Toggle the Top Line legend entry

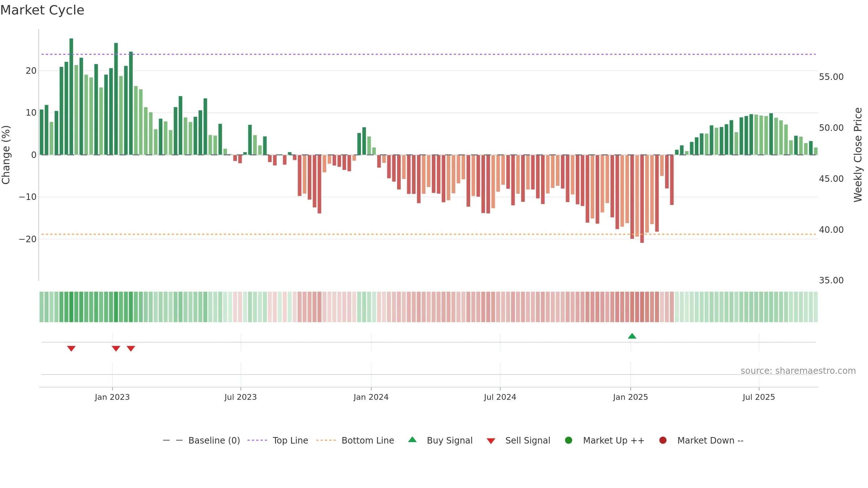pos(278,440)
